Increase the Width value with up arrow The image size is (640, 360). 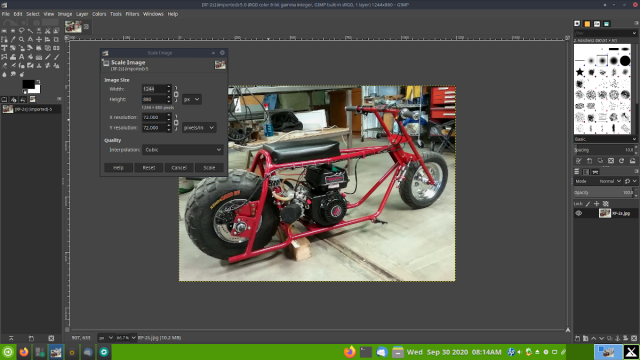pos(169,87)
